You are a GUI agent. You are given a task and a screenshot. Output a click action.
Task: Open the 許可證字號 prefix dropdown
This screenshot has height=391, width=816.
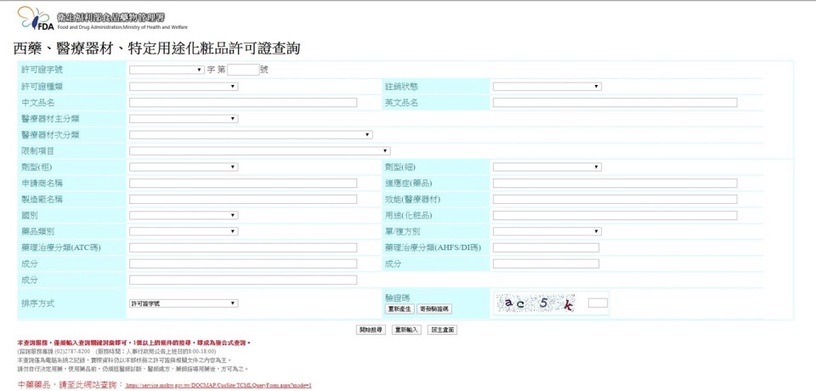[167, 70]
